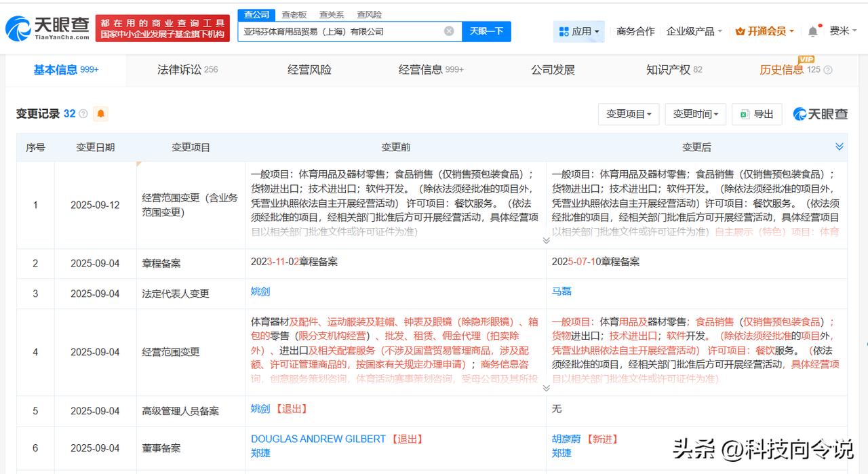Collapse the table with the blue double chevron

(x=839, y=146)
